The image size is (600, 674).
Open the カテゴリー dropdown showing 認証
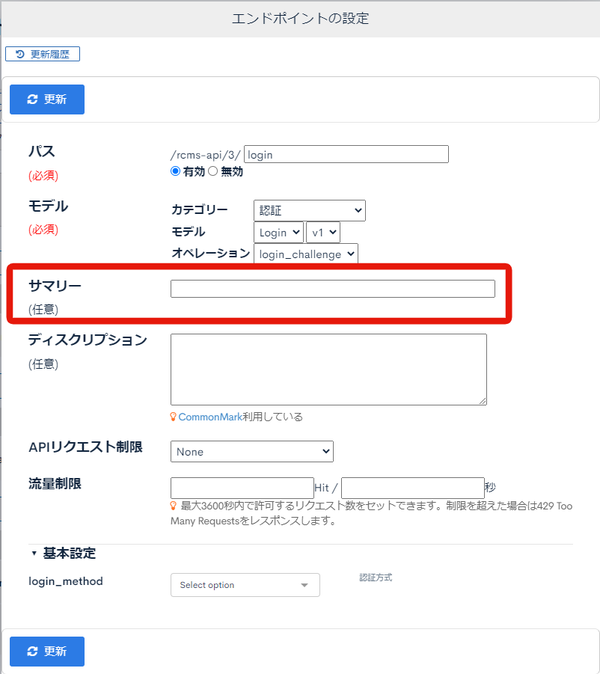click(x=309, y=211)
